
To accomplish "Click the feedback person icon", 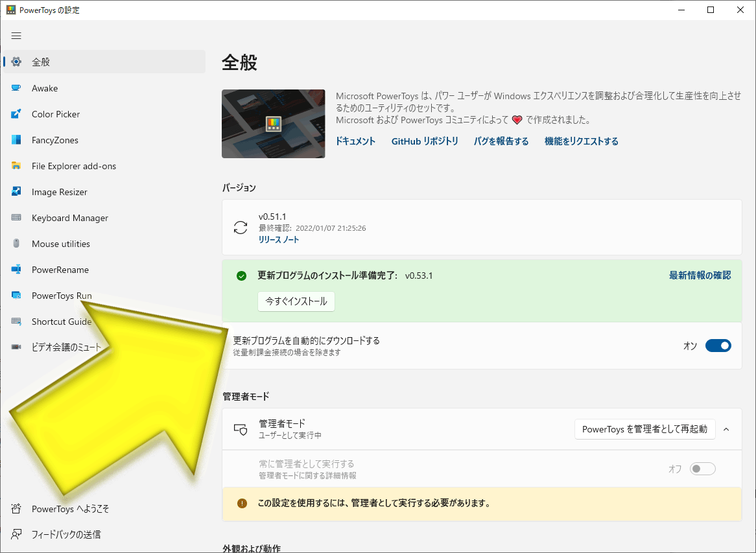I will coord(16,534).
